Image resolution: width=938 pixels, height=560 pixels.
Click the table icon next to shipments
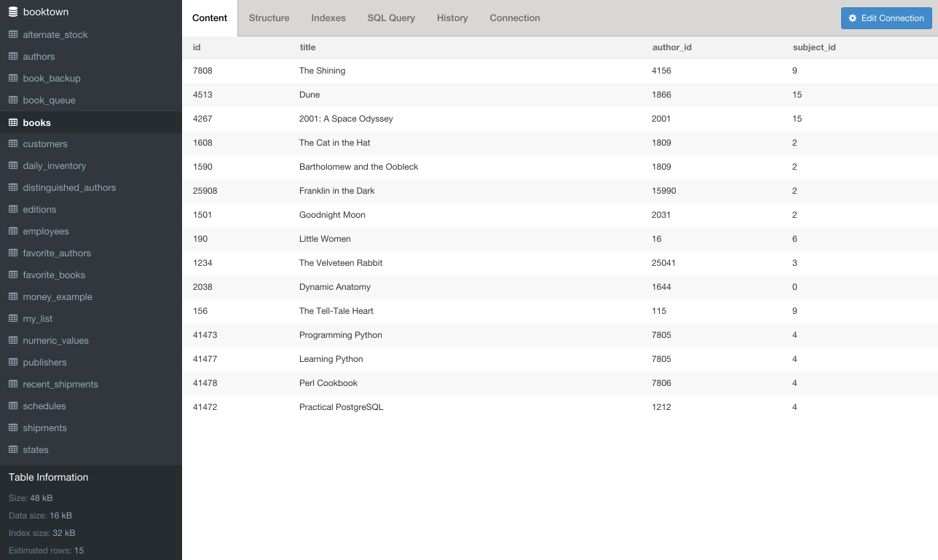[x=13, y=428]
